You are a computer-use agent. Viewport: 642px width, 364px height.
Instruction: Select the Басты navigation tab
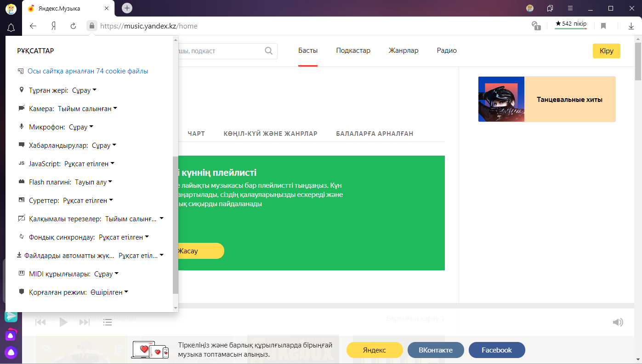coord(308,50)
